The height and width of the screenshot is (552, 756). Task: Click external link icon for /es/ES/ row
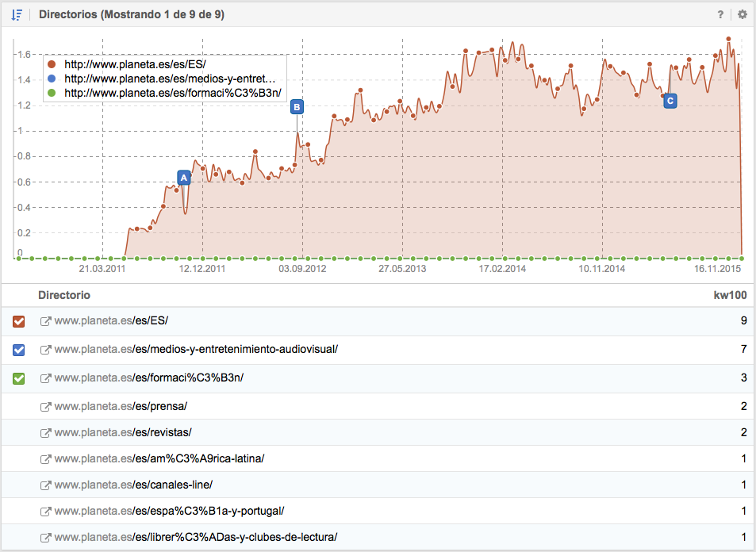45,321
